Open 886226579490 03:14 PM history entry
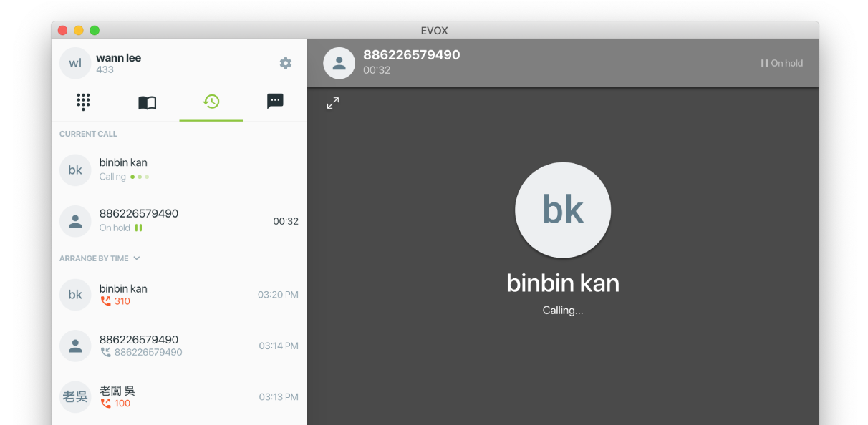 click(179, 346)
